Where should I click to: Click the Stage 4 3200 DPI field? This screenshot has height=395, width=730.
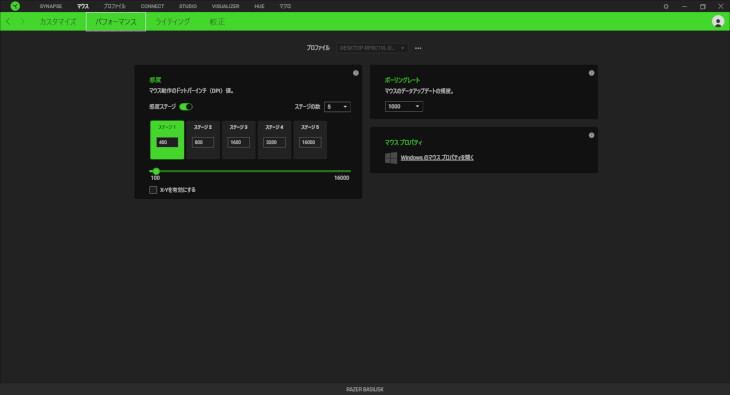274,142
